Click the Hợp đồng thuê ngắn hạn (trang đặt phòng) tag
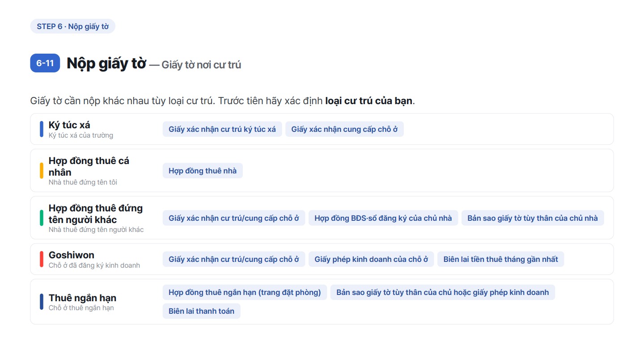644x362 pixels. [x=245, y=292]
